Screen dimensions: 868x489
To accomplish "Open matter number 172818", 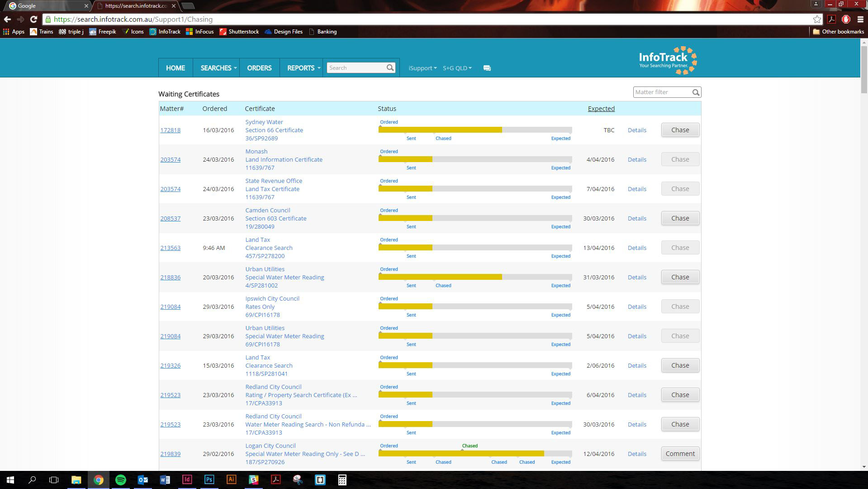I will tap(170, 130).
